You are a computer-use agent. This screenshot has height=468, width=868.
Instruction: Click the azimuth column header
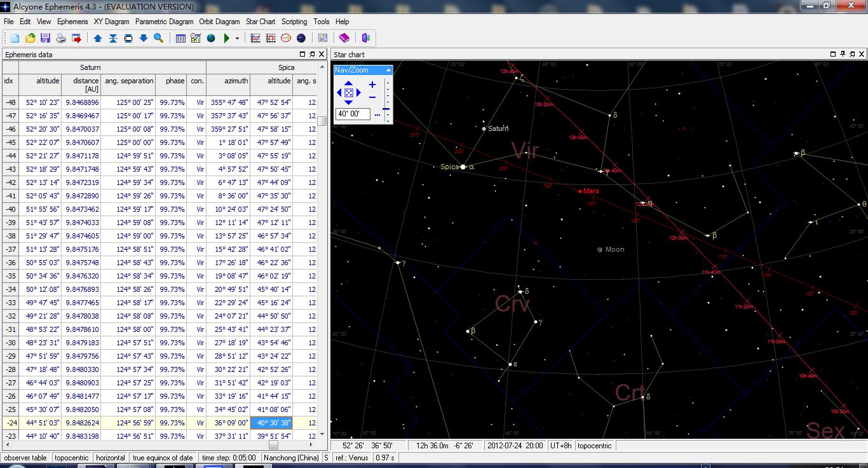click(x=228, y=85)
